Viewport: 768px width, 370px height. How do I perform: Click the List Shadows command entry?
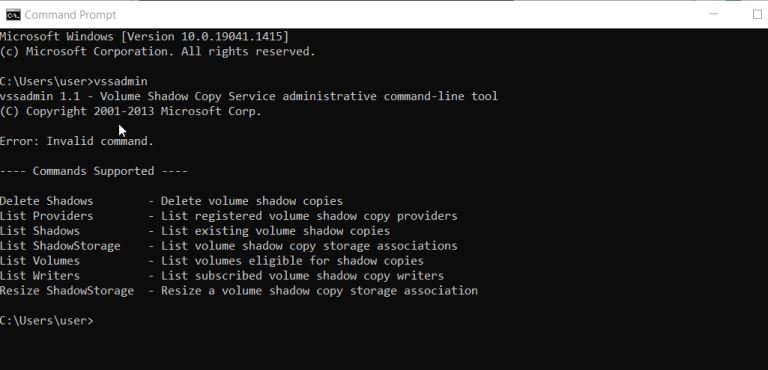click(40, 231)
